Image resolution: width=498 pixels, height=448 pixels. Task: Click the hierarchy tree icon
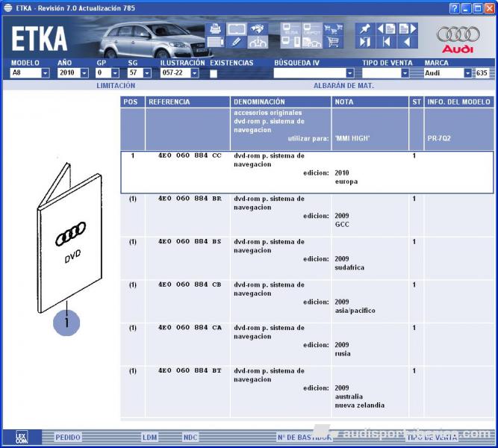(258, 42)
